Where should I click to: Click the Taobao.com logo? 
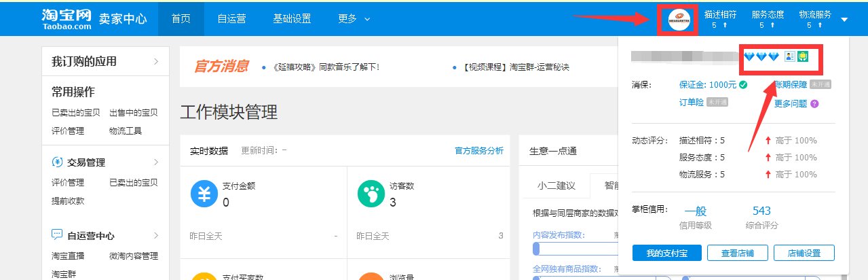click(65, 18)
